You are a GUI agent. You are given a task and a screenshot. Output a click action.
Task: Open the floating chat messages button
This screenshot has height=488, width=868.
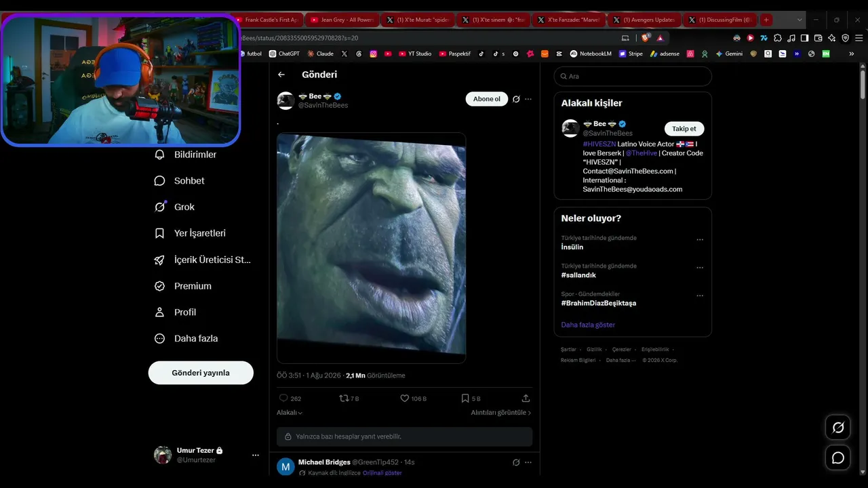[x=838, y=458]
